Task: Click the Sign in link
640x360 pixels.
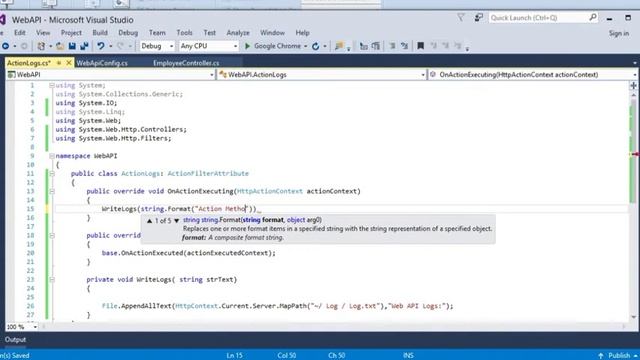Action: click(x=619, y=33)
